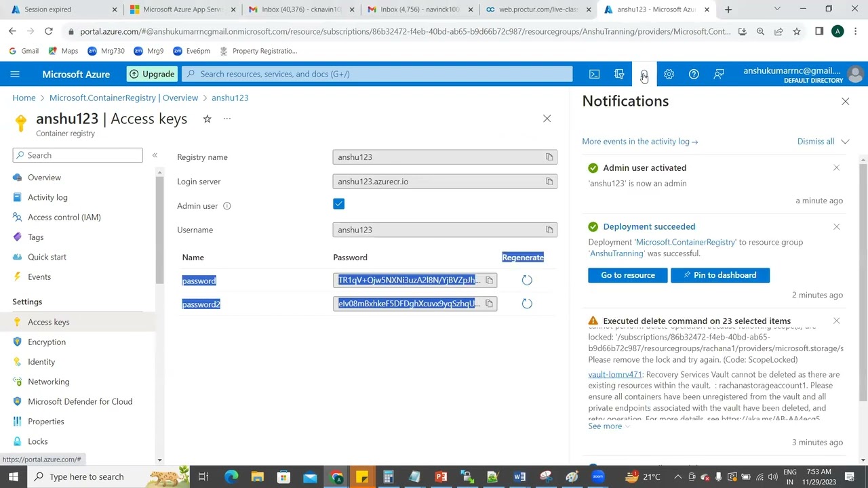Open user account menu anshukumarrnc
Viewport: 868px width, 488px height.
803,74
